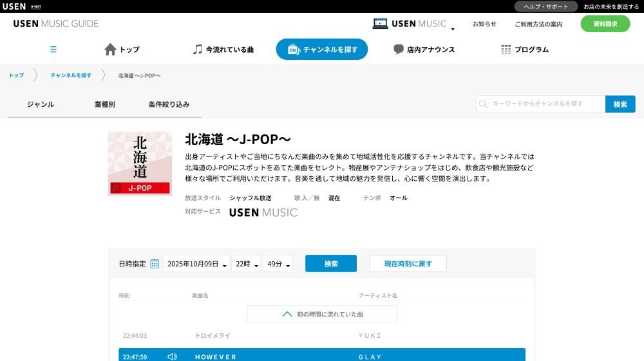The image size is (644, 361).
Task: Click the speech bubble 店内アナウンス icon
Action: 399,50
